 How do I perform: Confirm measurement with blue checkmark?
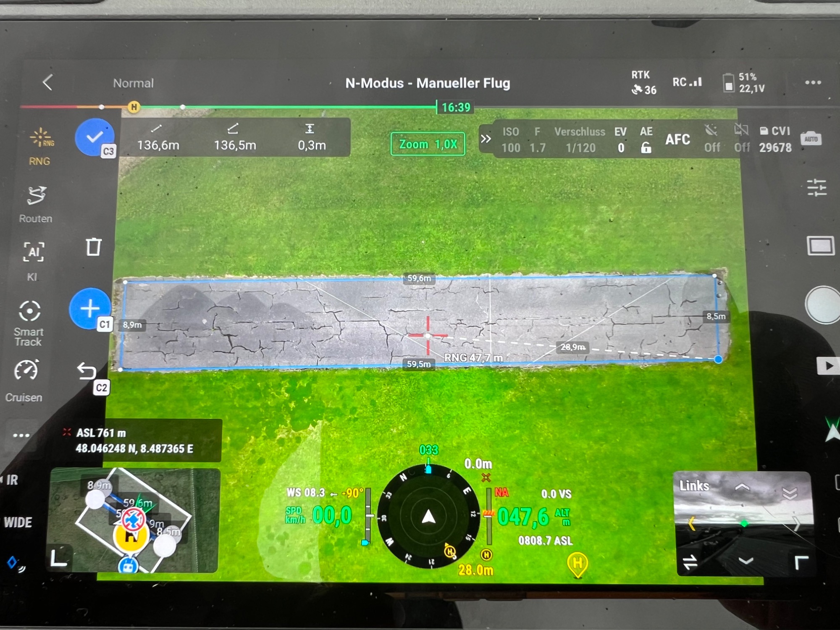pos(94,137)
